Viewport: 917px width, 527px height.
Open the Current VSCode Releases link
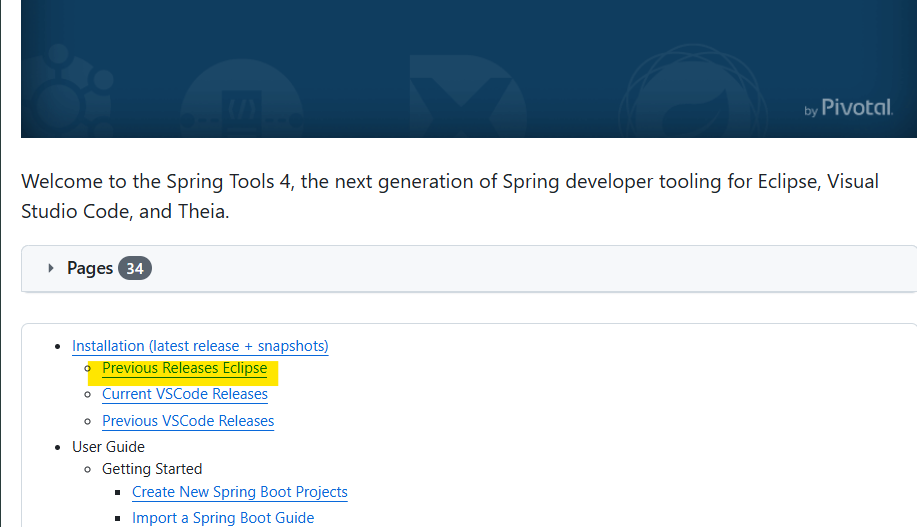pos(185,394)
